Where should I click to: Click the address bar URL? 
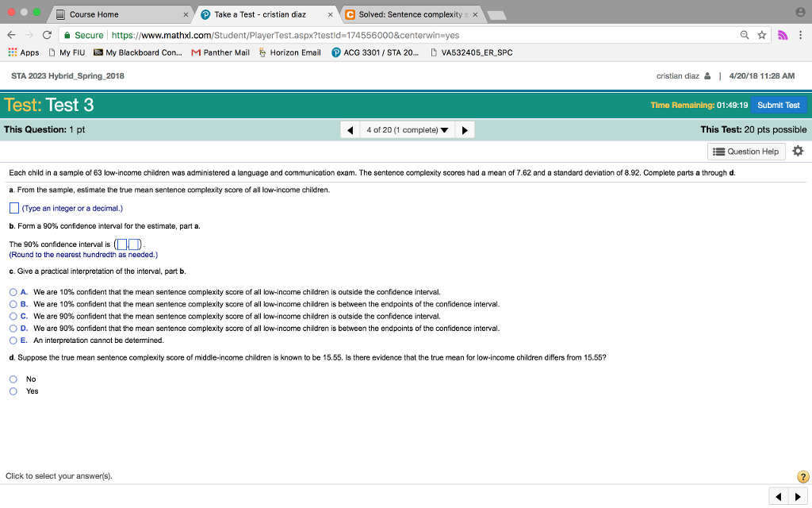point(285,35)
